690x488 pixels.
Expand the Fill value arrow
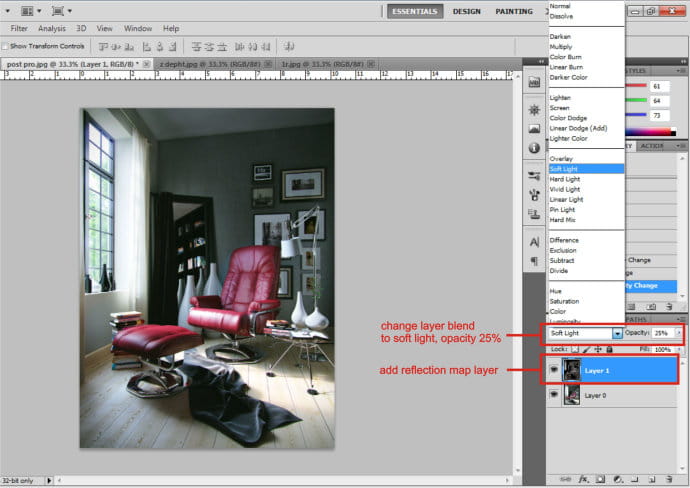click(x=679, y=349)
